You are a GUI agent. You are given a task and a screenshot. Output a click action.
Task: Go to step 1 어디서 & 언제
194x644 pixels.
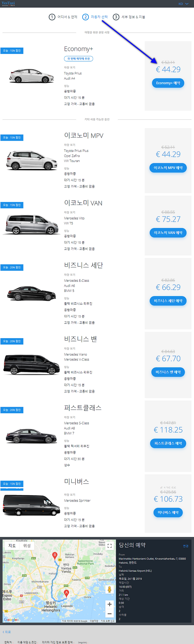pos(63,17)
